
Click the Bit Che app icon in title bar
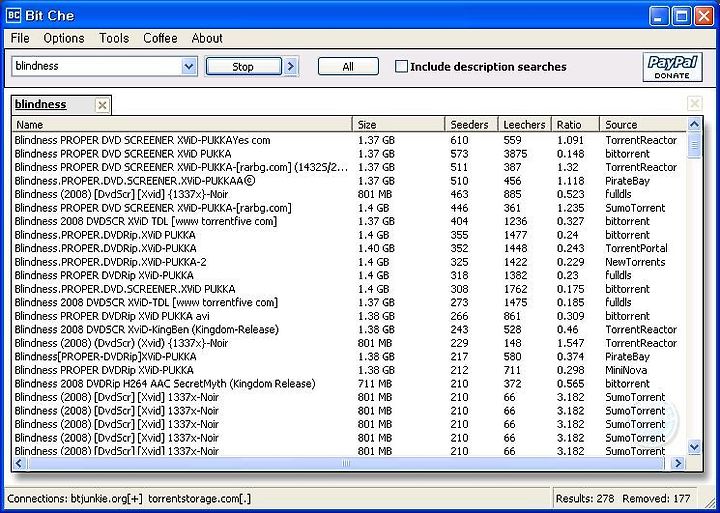(13, 16)
